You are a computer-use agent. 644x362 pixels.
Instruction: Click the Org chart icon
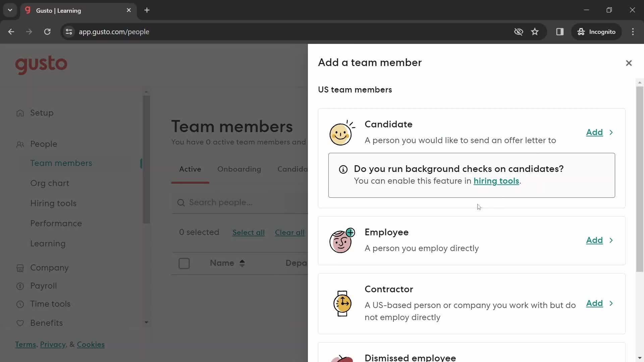[50, 183]
